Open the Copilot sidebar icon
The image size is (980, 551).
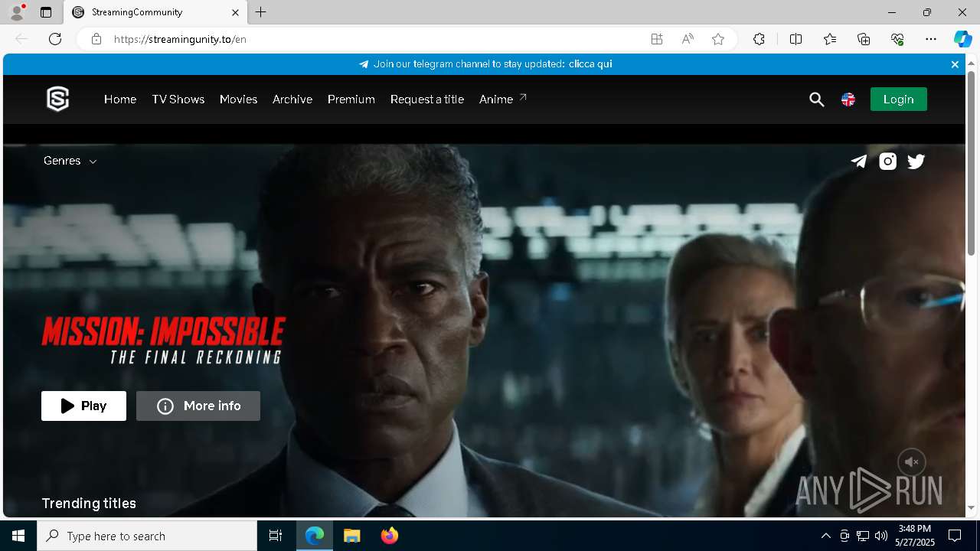tap(962, 39)
